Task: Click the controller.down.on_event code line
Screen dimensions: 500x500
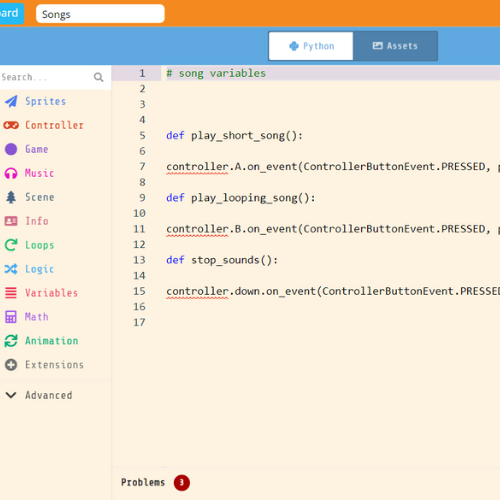Action: (x=333, y=291)
